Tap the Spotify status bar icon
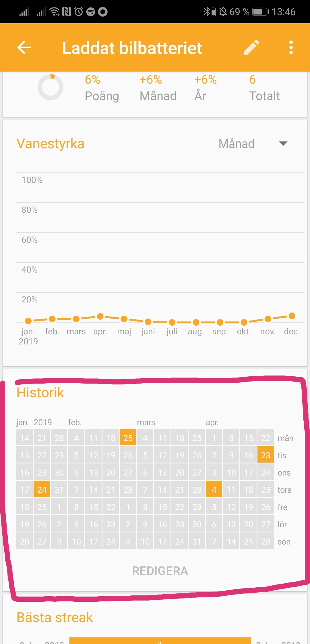310x644 pixels. pyautogui.click(x=91, y=12)
